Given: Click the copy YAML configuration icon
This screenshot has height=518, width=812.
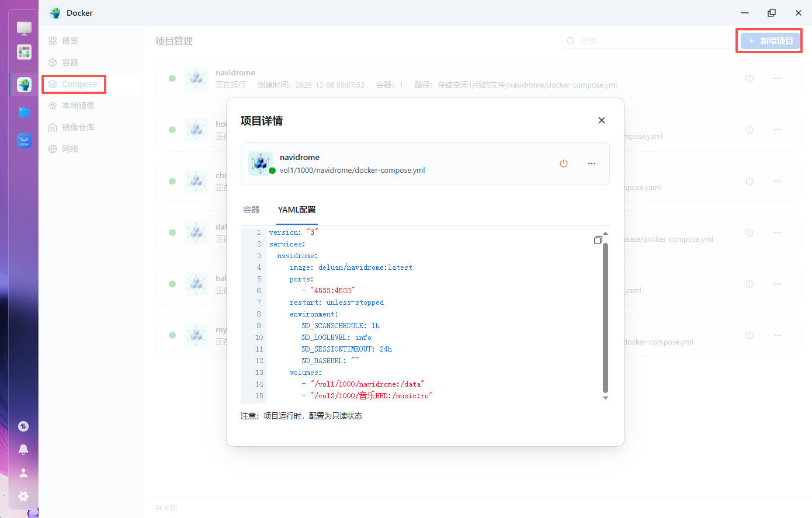Looking at the screenshot, I should pos(598,239).
